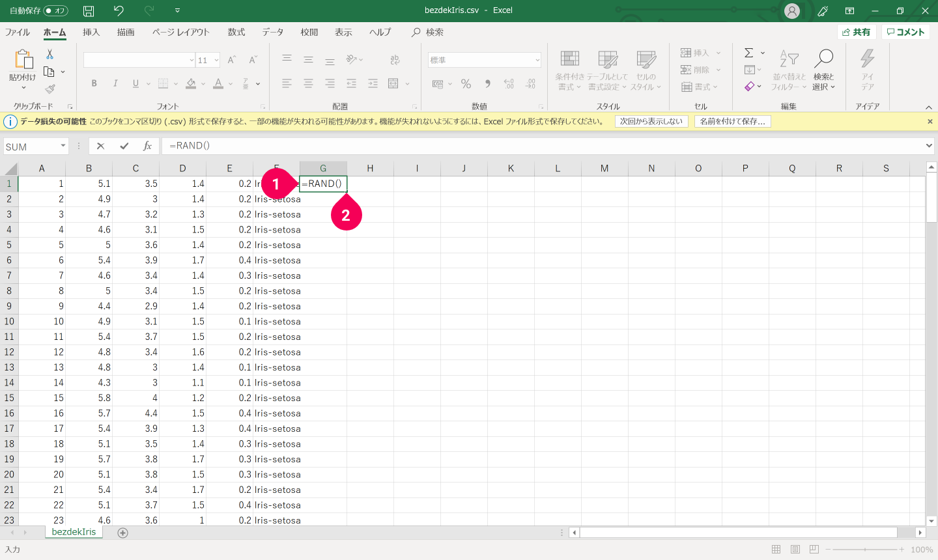Open number format dropdown
938x560 pixels.
click(x=537, y=60)
